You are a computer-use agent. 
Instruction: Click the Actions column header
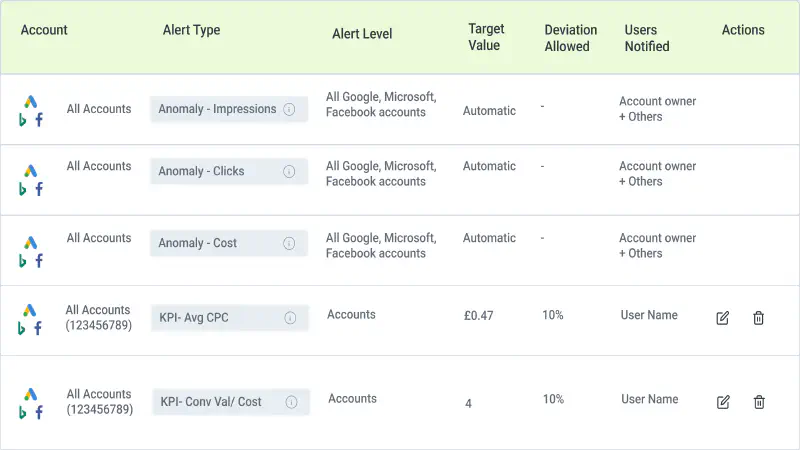[x=743, y=30]
